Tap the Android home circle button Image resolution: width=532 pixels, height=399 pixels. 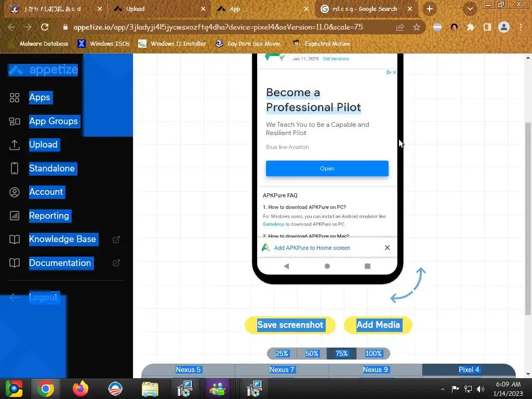pos(327,266)
